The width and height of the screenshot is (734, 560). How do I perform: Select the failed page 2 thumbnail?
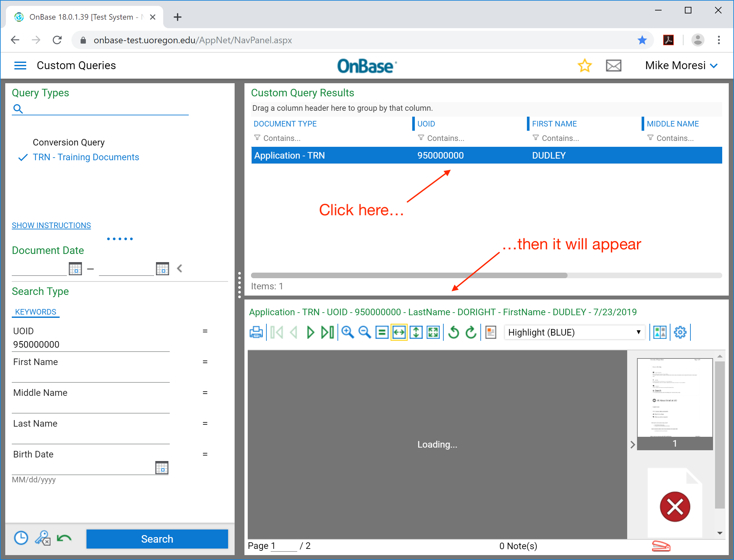(675, 503)
